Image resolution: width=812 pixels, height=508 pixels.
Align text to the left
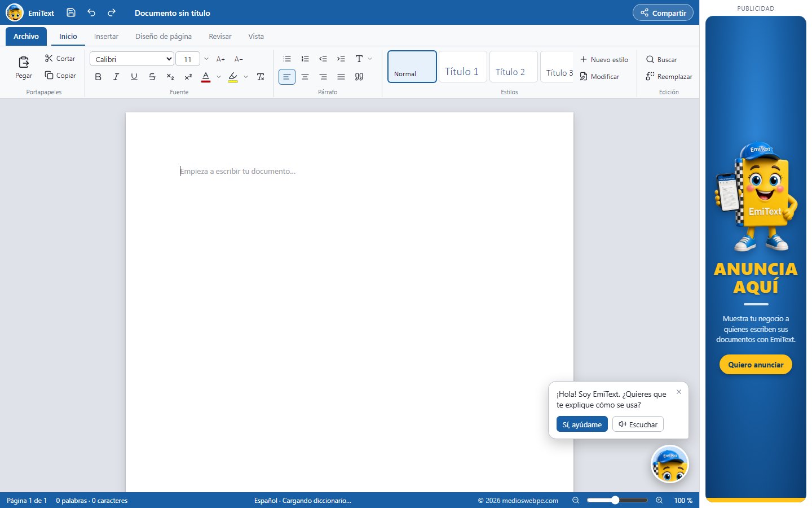click(x=287, y=77)
